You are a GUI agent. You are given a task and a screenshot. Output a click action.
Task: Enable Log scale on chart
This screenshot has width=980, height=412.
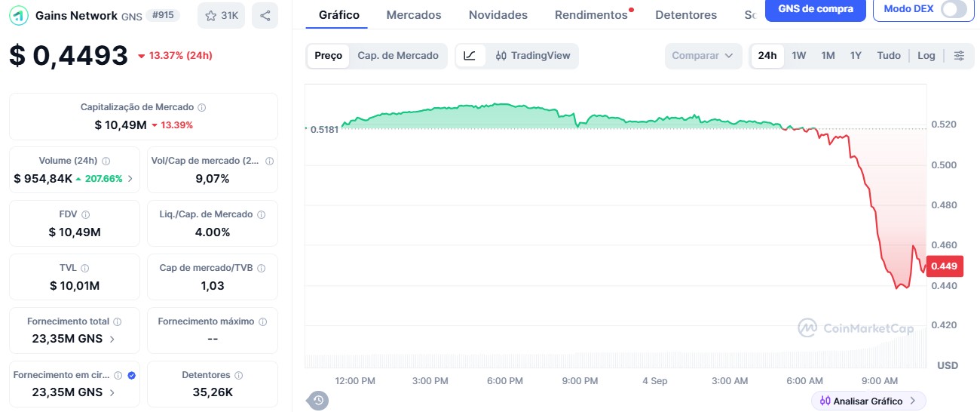pyautogui.click(x=926, y=56)
